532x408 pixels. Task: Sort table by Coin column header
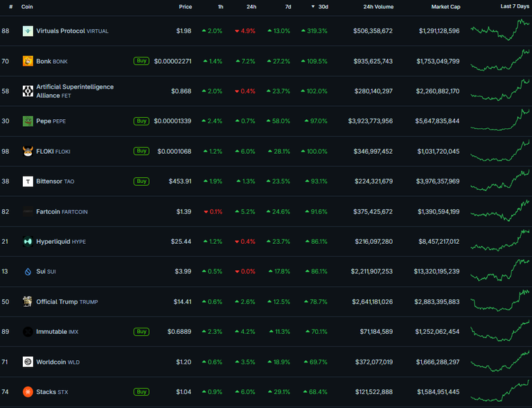[27, 7]
